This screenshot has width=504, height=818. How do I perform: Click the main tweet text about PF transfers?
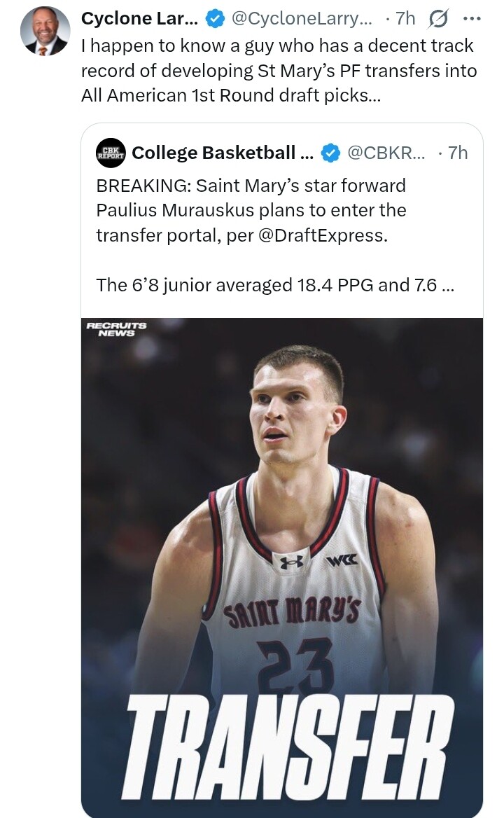(277, 71)
